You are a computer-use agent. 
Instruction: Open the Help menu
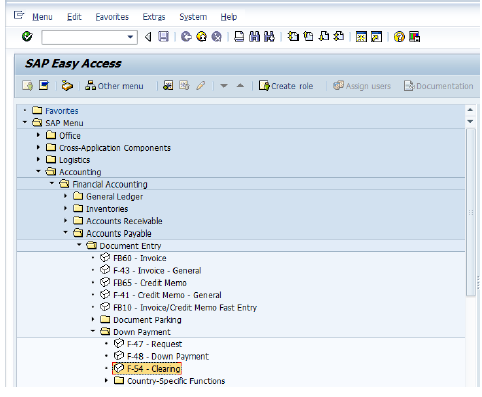229,17
